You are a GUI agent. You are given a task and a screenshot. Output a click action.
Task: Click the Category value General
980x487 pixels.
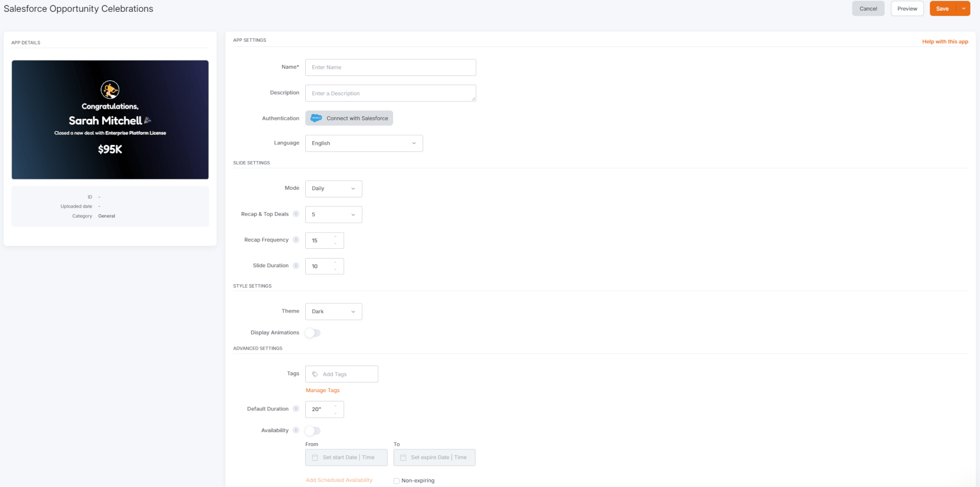[x=107, y=216]
